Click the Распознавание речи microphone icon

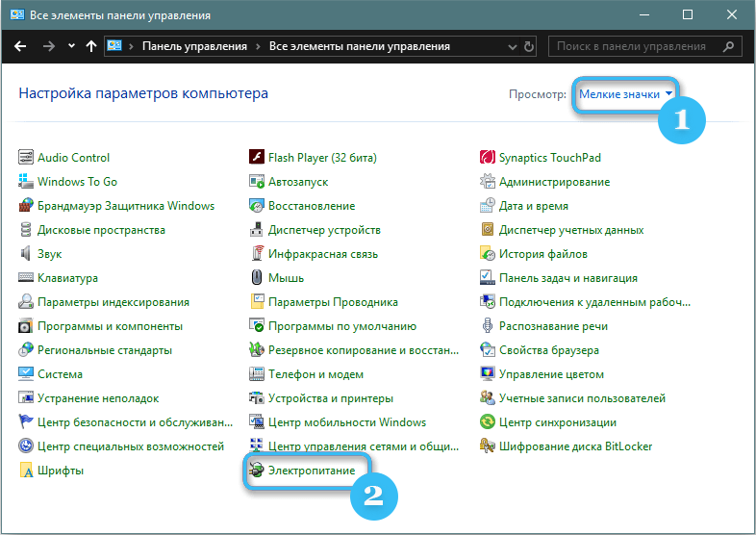488,326
